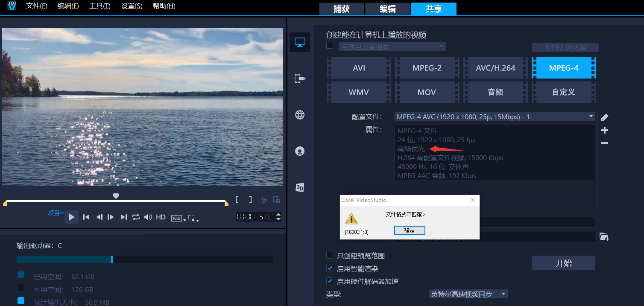The height and width of the screenshot is (306, 644).
Task: Open the Web upload globe icon
Action: pyautogui.click(x=300, y=115)
